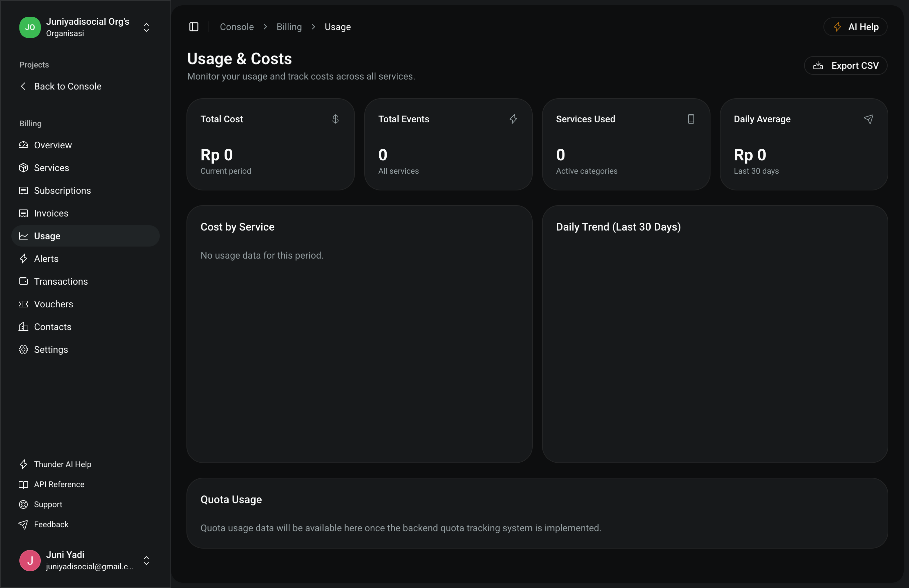This screenshot has width=909, height=588.
Task: Open the Vouchers page
Action: point(86,304)
